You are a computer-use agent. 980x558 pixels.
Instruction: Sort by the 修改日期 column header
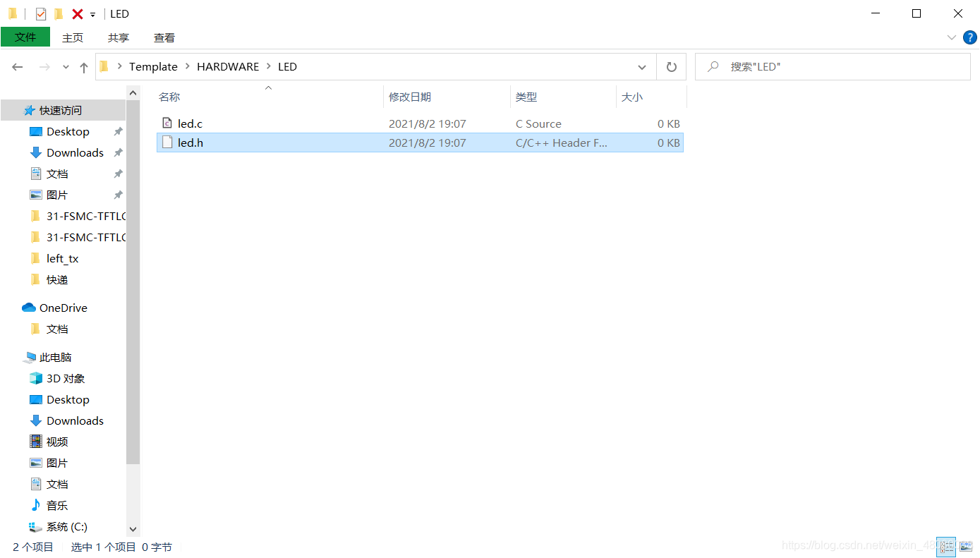tap(410, 97)
